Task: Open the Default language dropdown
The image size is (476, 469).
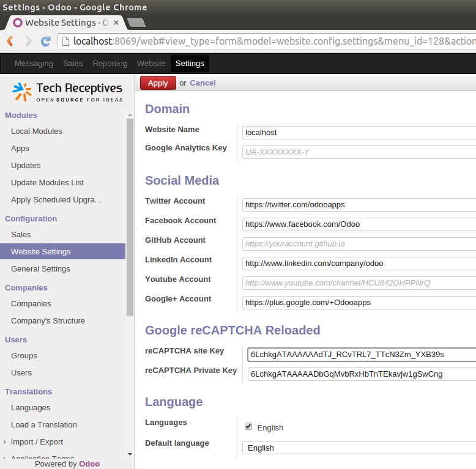Action: (359, 448)
